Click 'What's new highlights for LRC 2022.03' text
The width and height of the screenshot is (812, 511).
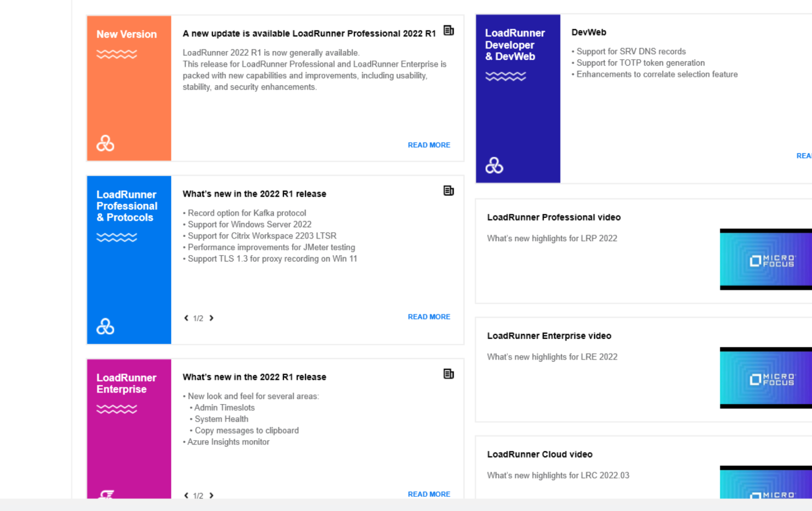click(558, 476)
